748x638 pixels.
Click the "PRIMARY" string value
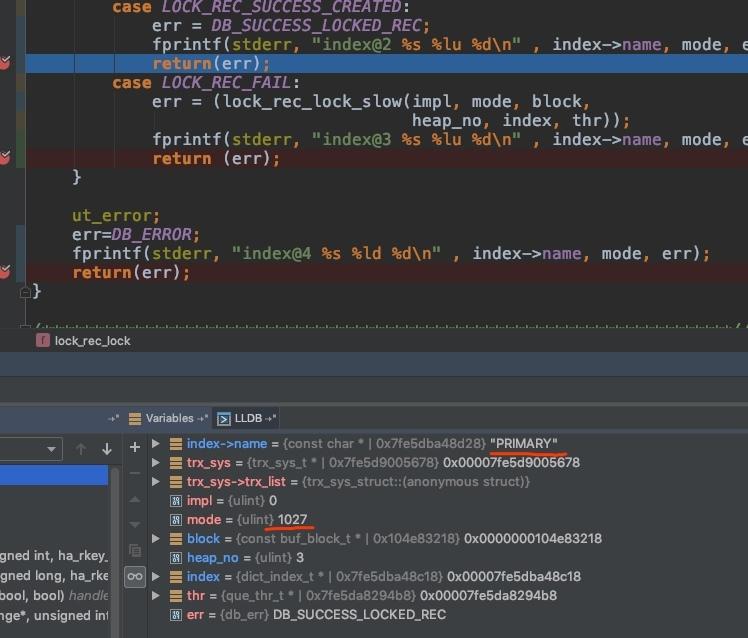click(523, 444)
